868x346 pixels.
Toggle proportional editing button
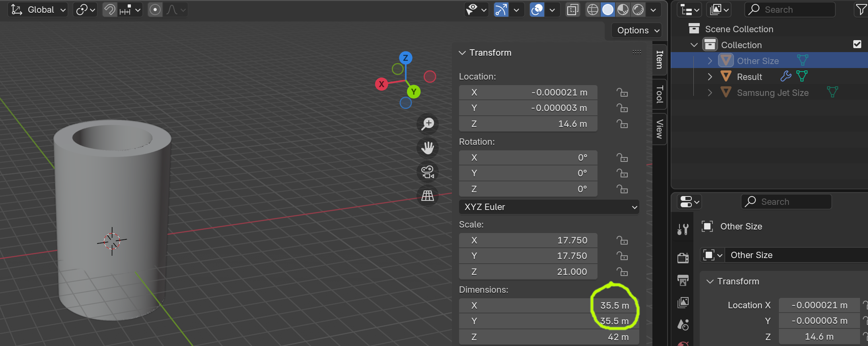155,10
